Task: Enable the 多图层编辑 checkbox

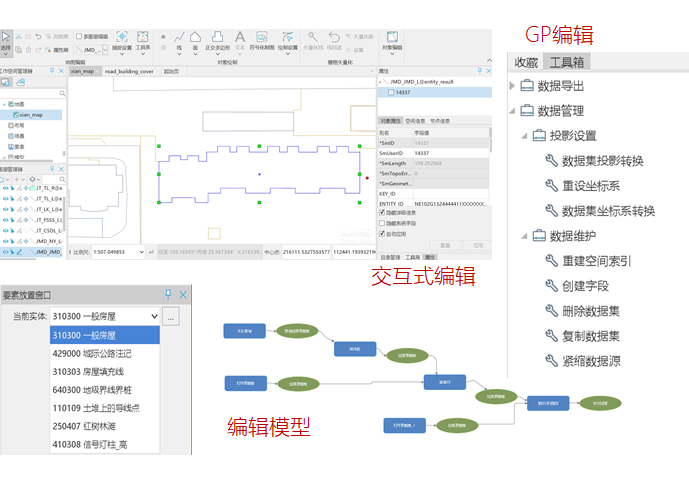Action: point(79,36)
